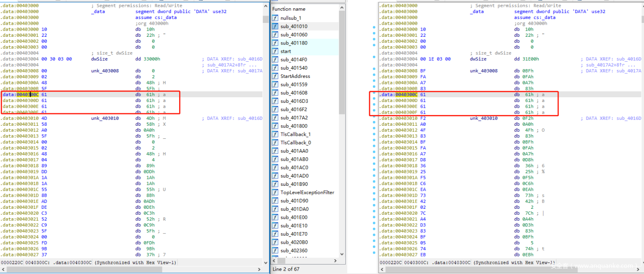Click the icon beside TopLevelExceptionFilter
The height and width of the screenshot is (274, 644).
275,192
